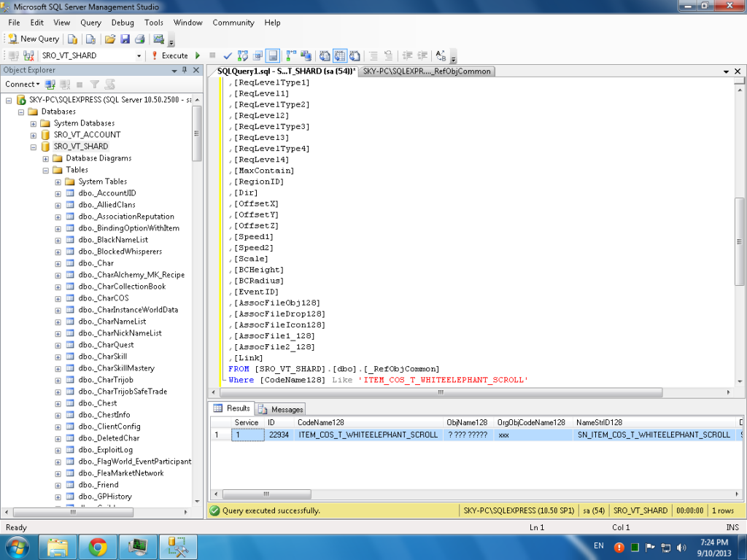Open Windows Explorer from the taskbar

[57, 547]
